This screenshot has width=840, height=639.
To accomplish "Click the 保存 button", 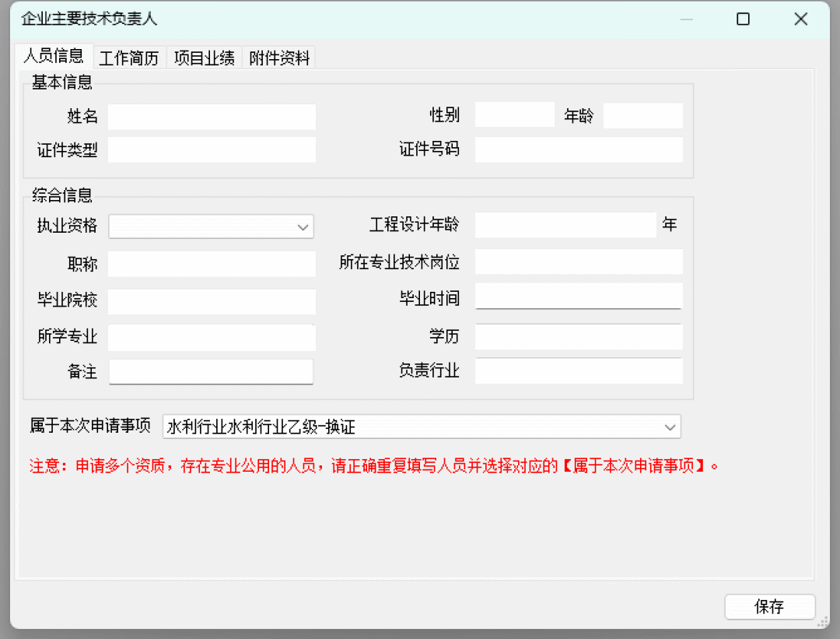I will pos(769,607).
